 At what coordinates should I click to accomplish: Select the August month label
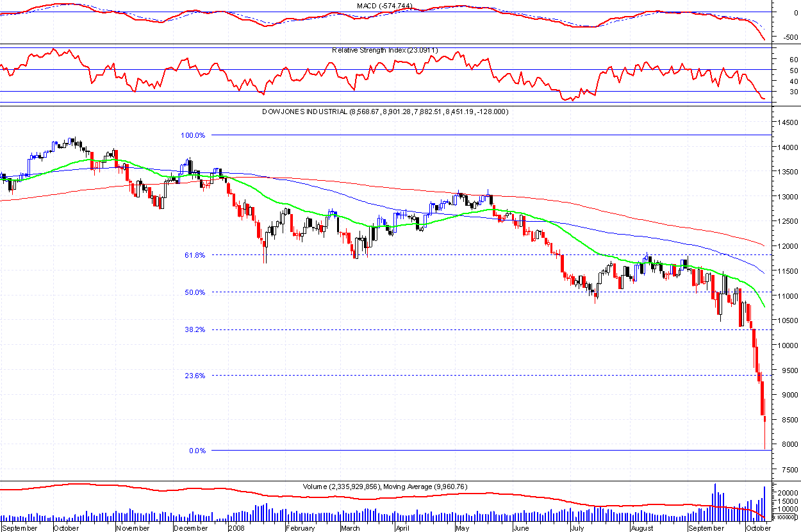pos(641,528)
